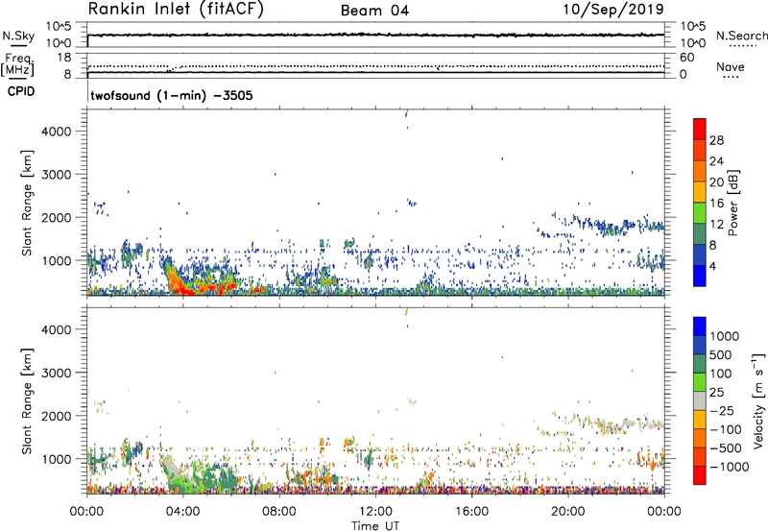The height and width of the screenshot is (532, 768).
Task: Click the '04:00' time axis label
Action: 182,512
